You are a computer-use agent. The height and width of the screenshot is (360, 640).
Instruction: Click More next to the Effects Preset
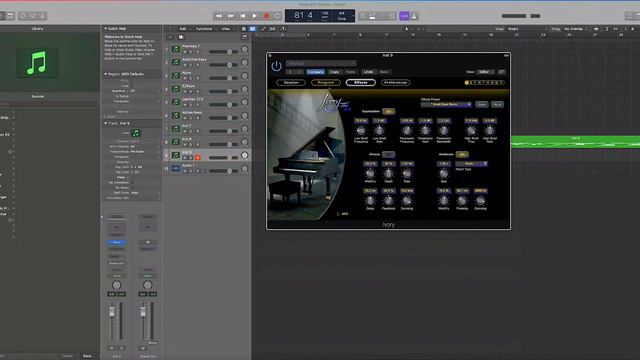[x=497, y=104]
